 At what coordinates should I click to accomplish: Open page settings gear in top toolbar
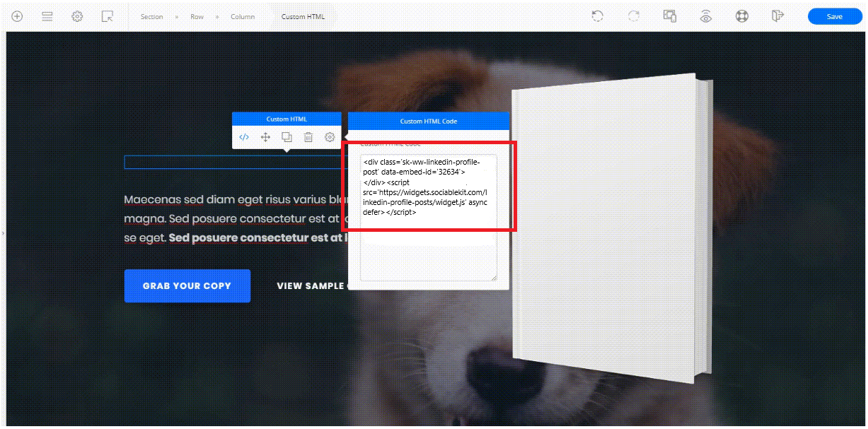(77, 16)
